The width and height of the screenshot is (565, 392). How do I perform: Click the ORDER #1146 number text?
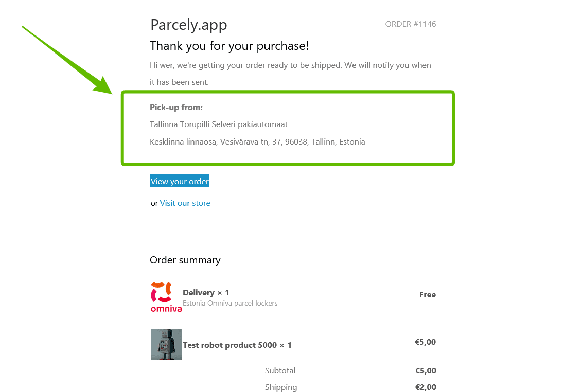[x=410, y=24]
